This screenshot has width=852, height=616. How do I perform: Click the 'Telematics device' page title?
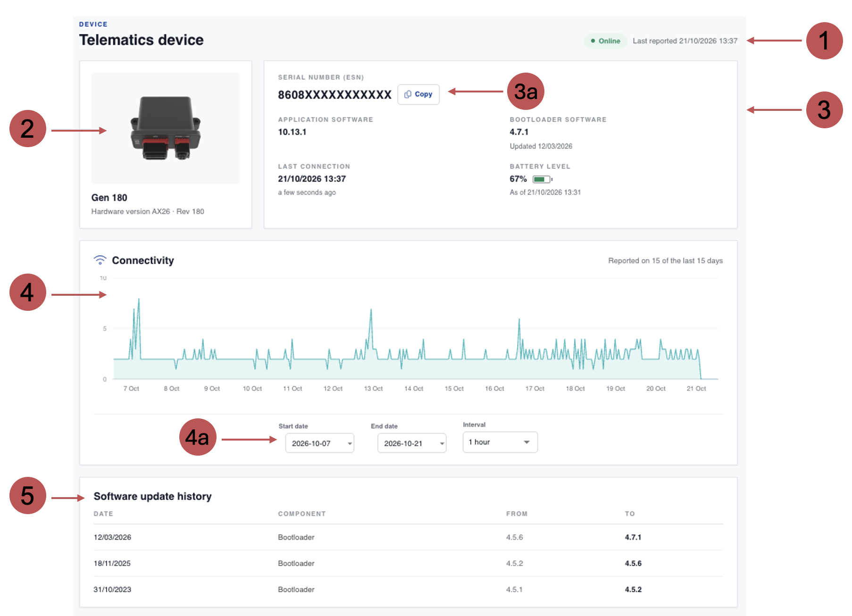(x=141, y=40)
